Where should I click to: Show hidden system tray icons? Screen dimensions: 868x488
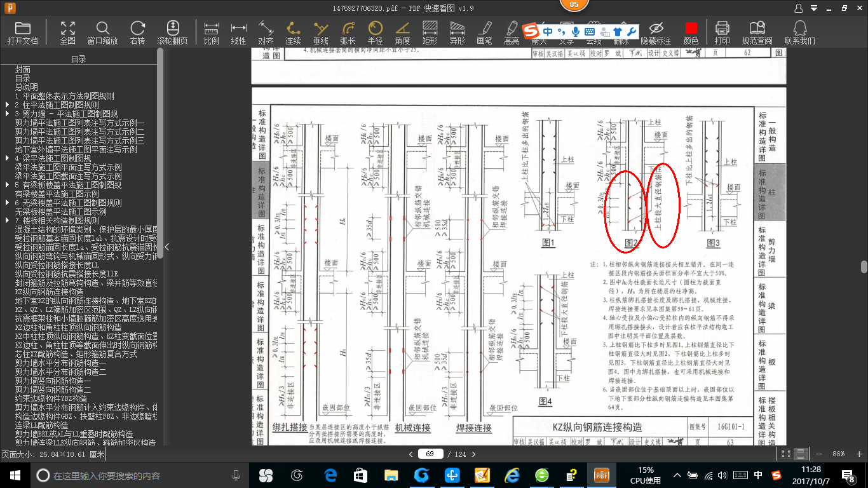(679, 475)
